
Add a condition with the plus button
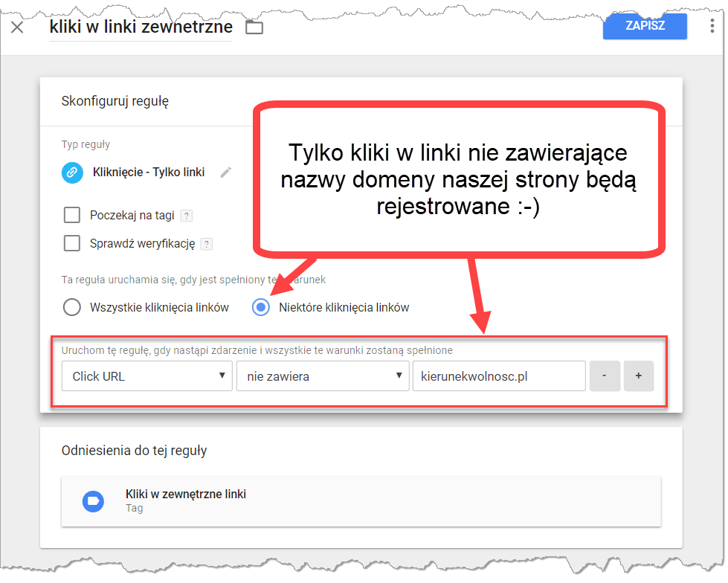pyautogui.click(x=638, y=376)
